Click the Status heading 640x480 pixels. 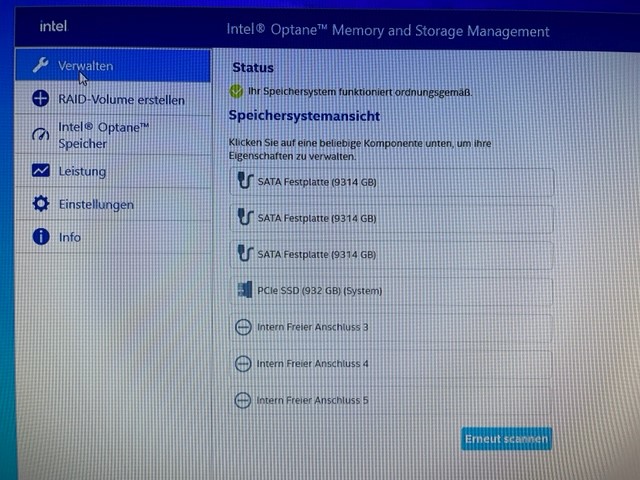(x=253, y=67)
